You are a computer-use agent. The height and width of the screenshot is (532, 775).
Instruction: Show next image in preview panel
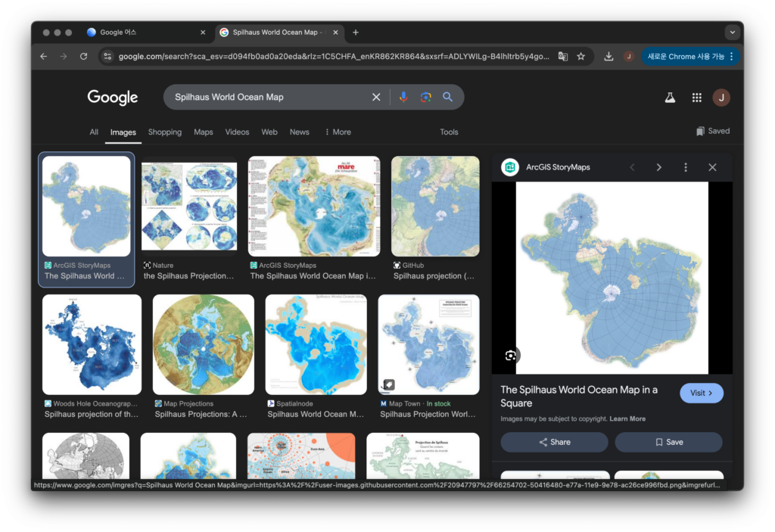click(x=658, y=167)
